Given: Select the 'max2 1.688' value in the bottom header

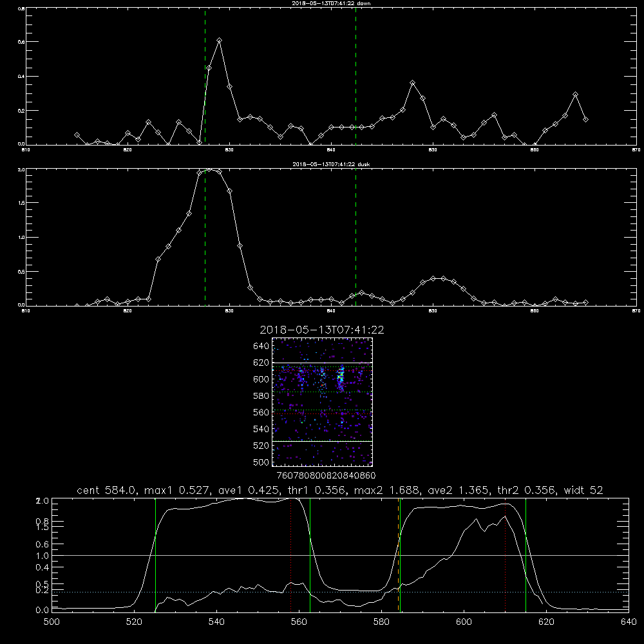Looking at the screenshot, I should (x=387, y=490).
